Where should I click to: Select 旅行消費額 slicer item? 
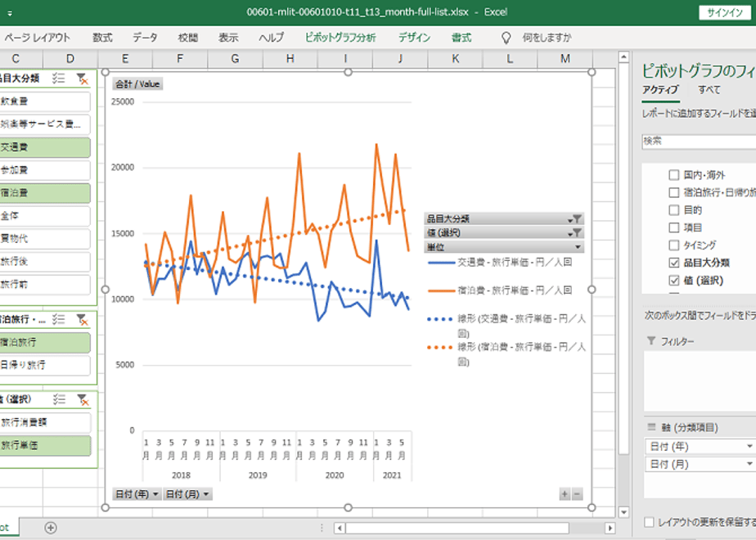[x=45, y=422]
